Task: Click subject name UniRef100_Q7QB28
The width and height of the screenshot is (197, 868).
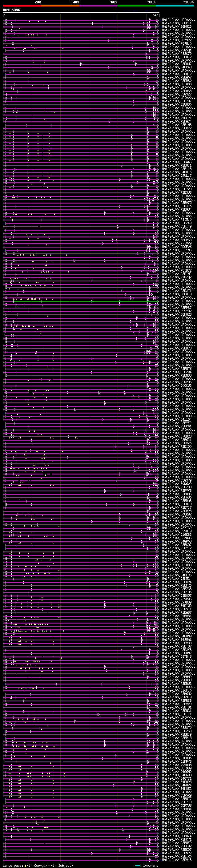Action: [x=177, y=436]
